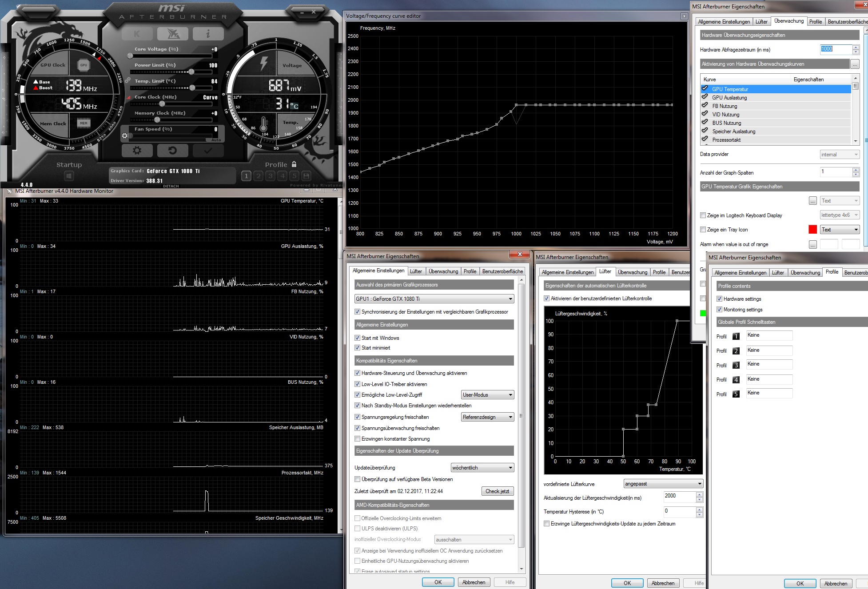
Task: Click the Hardware Abfragezeitraum input field
Action: pyautogui.click(x=835, y=49)
